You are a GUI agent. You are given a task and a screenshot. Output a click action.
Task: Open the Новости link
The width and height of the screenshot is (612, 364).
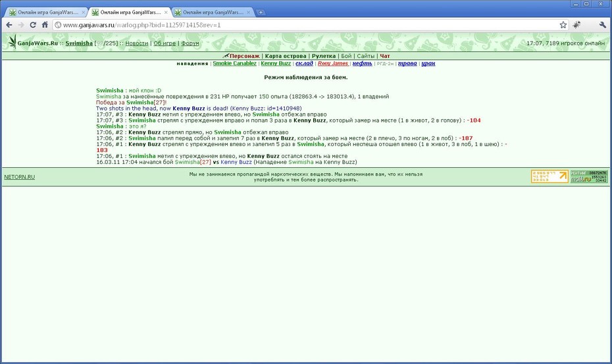tap(137, 43)
